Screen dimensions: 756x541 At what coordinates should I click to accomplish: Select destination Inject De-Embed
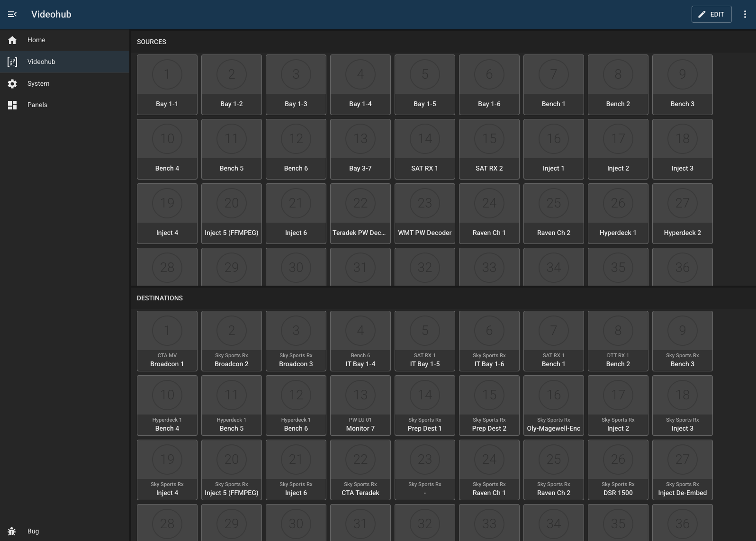pos(683,470)
